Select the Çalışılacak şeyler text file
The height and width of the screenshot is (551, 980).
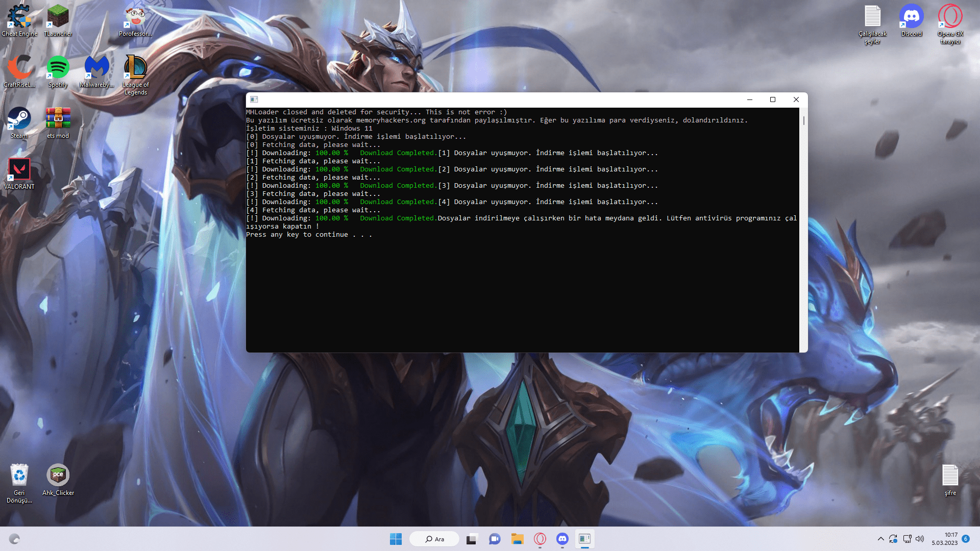[872, 24]
